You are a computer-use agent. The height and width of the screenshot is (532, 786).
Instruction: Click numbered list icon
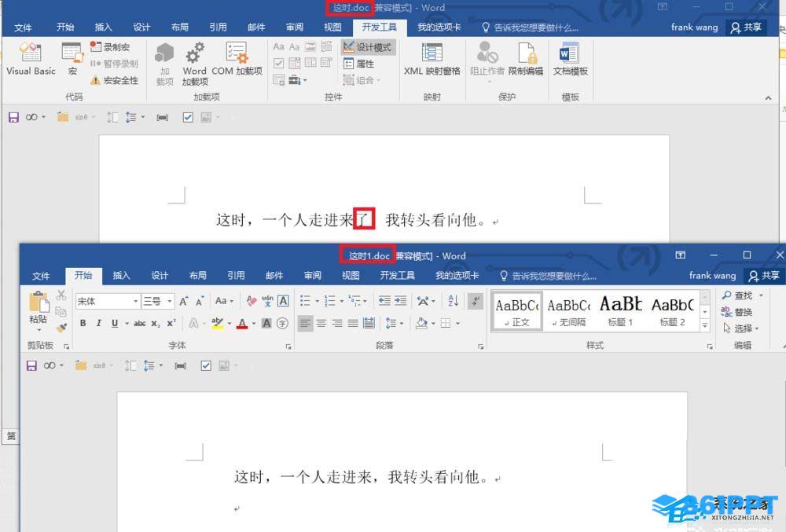(329, 300)
